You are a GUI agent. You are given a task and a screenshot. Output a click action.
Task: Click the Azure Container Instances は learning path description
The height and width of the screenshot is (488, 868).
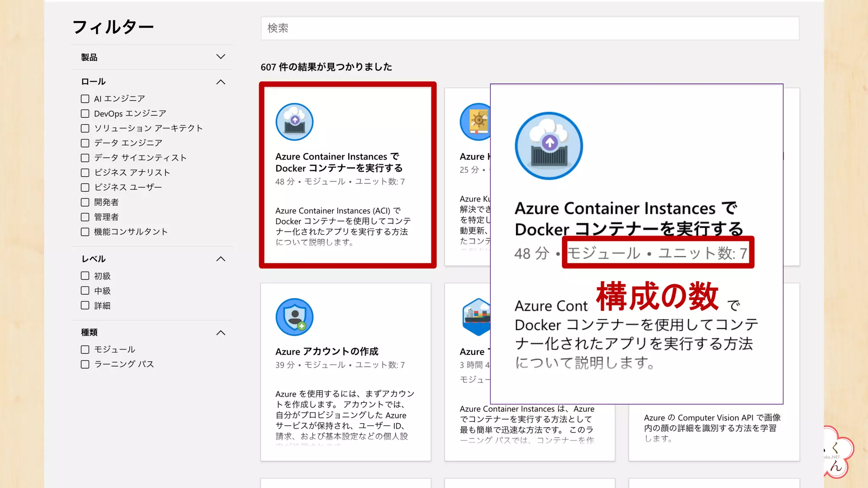click(x=527, y=424)
